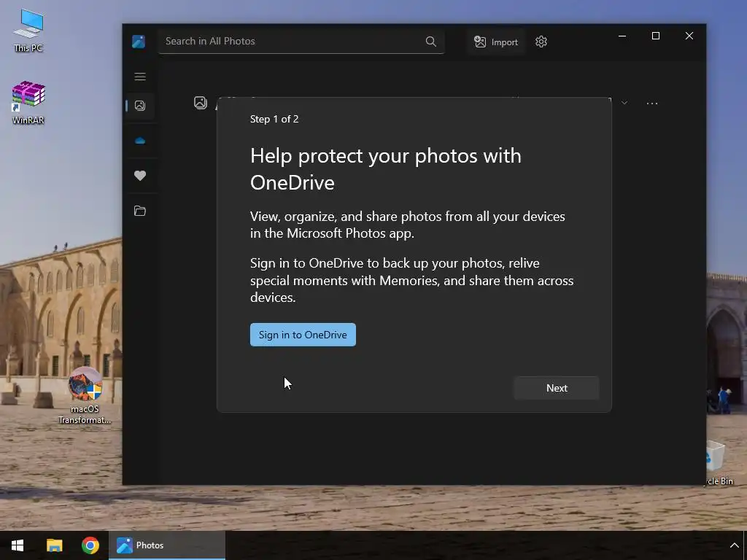Viewport: 747px width, 560px height.
Task: Click the gallery image icon beside dialog
Action: [201, 102]
